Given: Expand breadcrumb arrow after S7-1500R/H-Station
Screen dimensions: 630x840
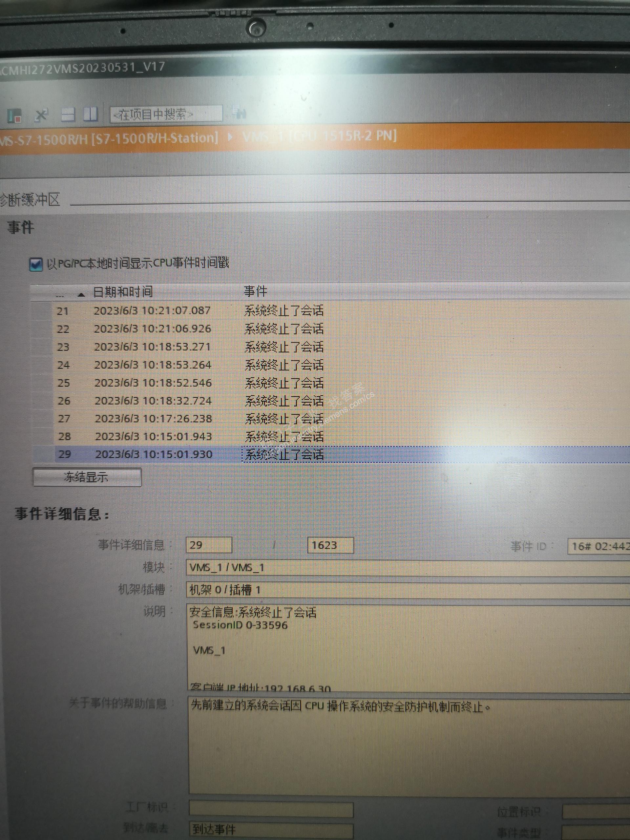Looking at the screenshot, I should click(230, 137).
